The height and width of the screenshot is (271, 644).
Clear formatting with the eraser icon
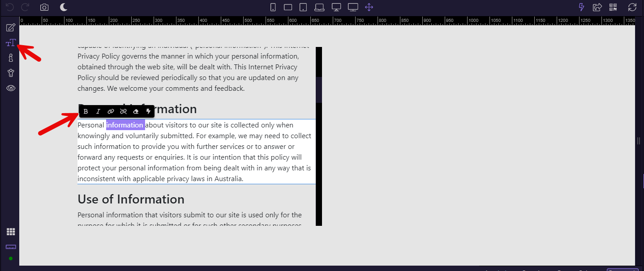click(136, 111)
